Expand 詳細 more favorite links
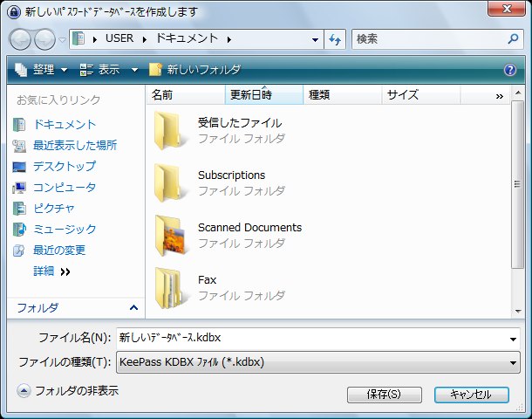 51,271
